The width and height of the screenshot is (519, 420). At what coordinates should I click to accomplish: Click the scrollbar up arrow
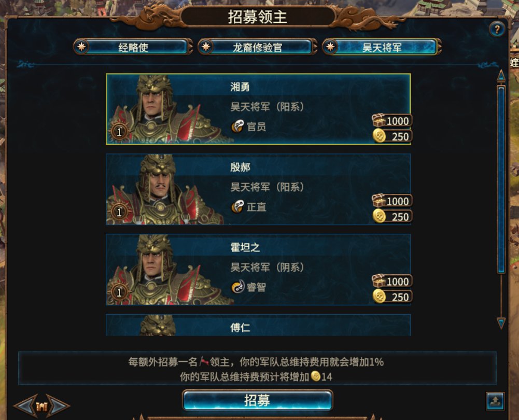tap(501, 76)
